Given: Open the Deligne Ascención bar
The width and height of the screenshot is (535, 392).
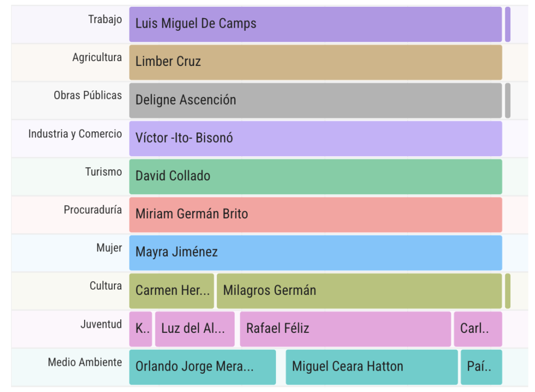Looking at the screenshot, I should 316,100.
